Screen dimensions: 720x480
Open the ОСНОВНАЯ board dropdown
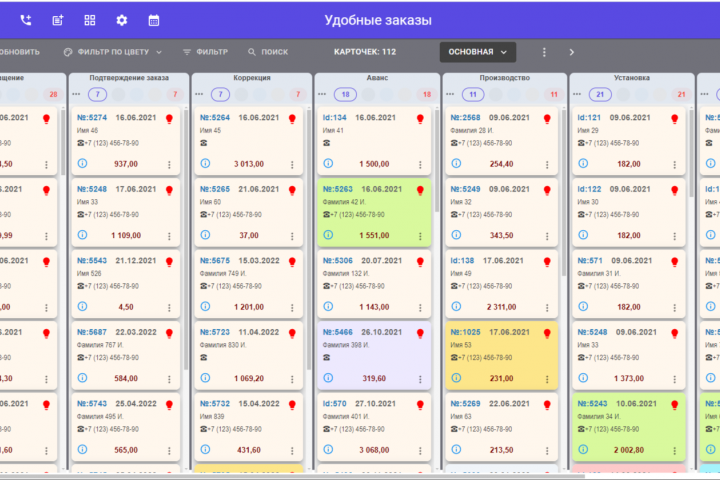click(x=478, y=52)
